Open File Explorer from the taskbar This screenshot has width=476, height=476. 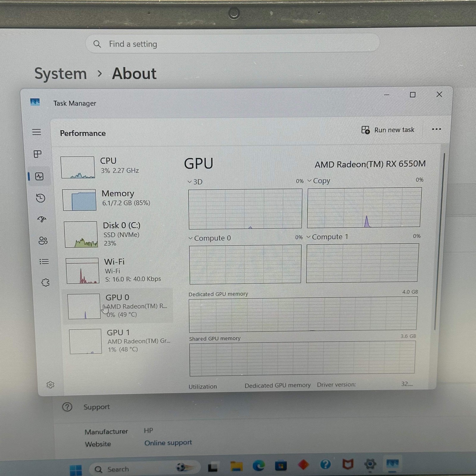(x=236, y=466)
